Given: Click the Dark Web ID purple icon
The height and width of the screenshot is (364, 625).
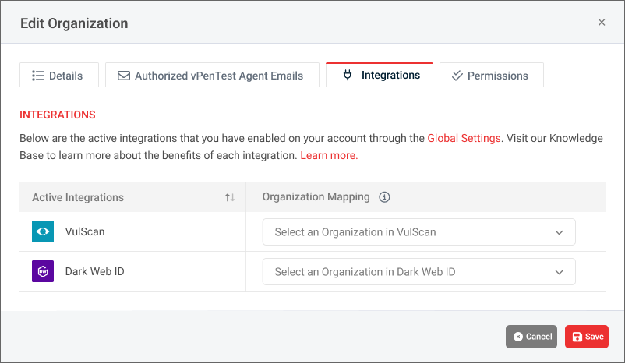Looking at the screenshot, I should 43,271.
